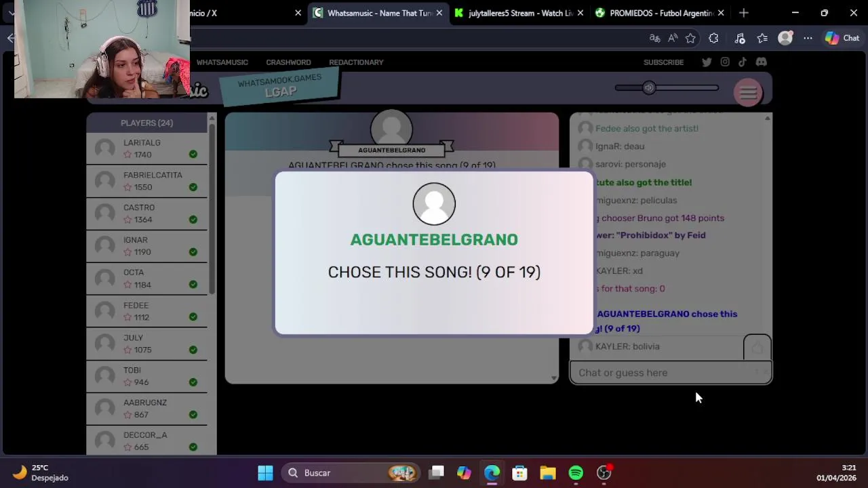Click the green check beside LARITALG
This screenshot has height=488, width=868.
(193, 155)
